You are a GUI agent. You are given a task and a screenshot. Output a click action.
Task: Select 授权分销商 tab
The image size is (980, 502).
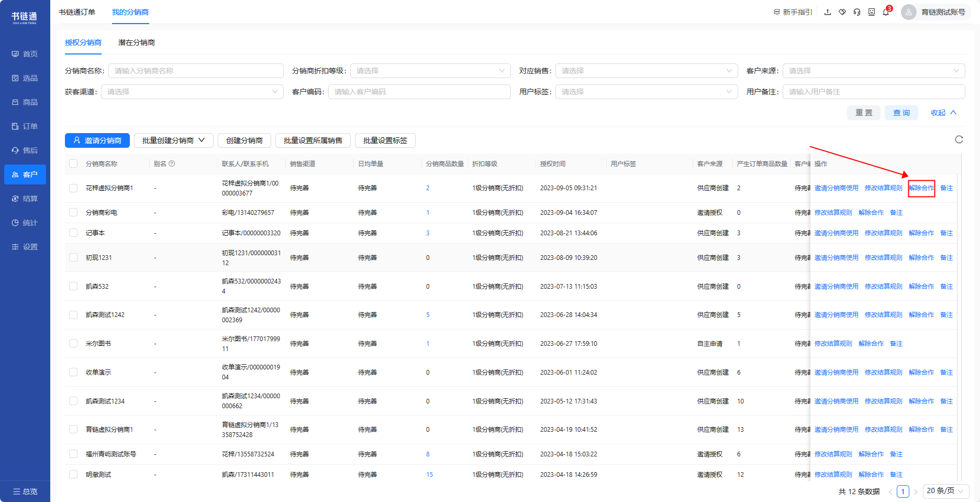click(x=83, y=42)
